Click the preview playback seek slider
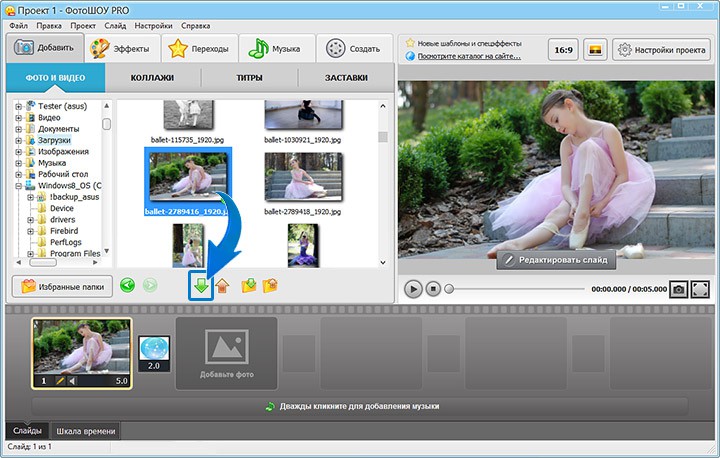Viewport: 720px width, 458px height. pos(515,289)
